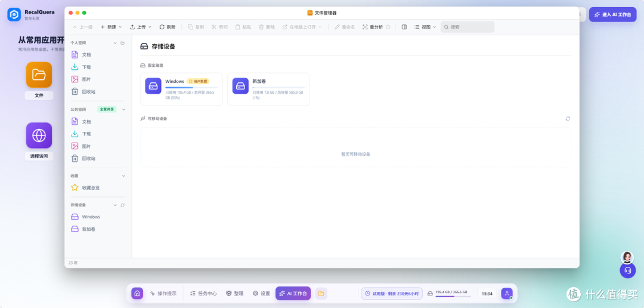Click the 15:34 clock in dock

(x=487, y=294)
